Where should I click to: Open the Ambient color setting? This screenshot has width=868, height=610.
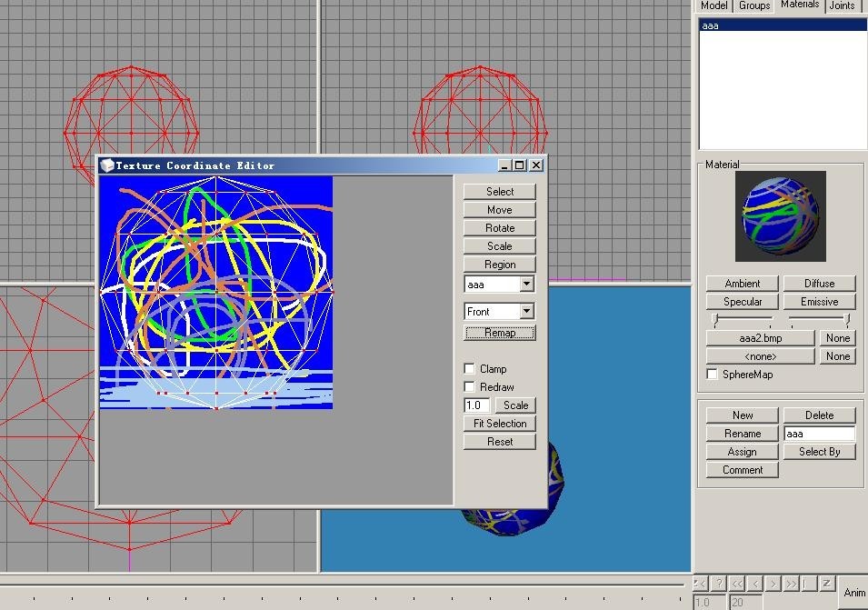[743, 284]
